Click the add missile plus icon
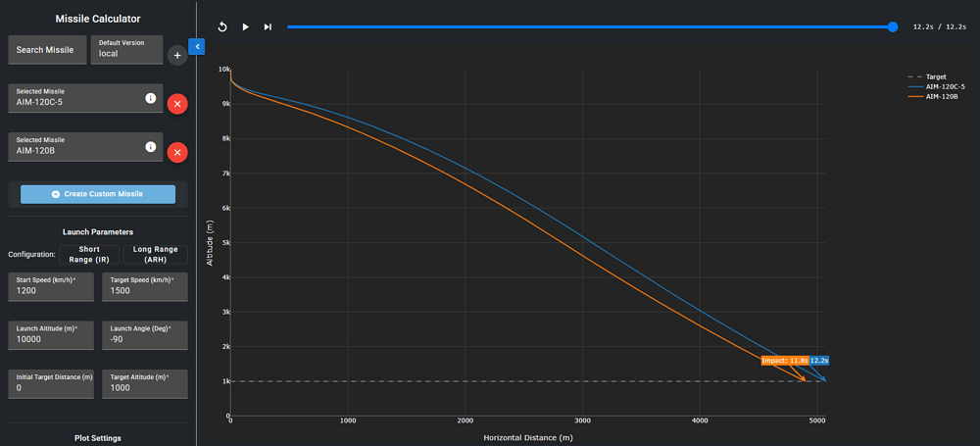This screenshot has height=446, width=980. coord(177,56)
